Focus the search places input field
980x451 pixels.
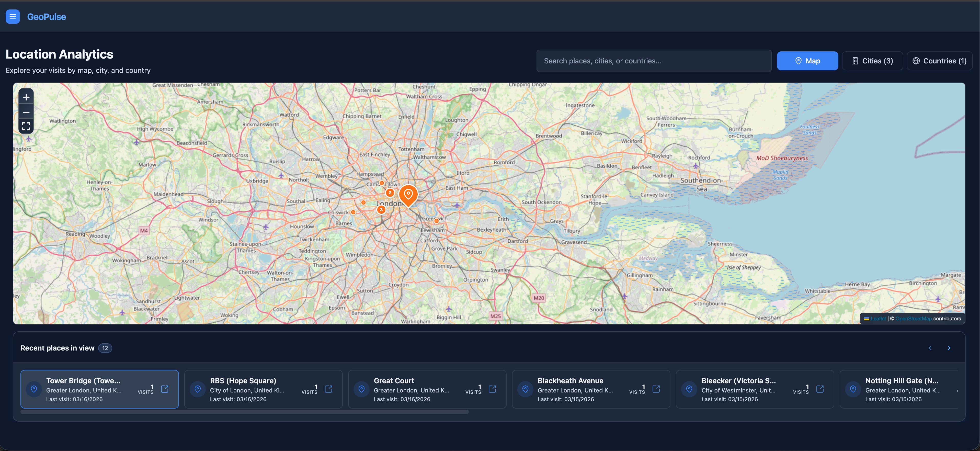coord(654,61)
